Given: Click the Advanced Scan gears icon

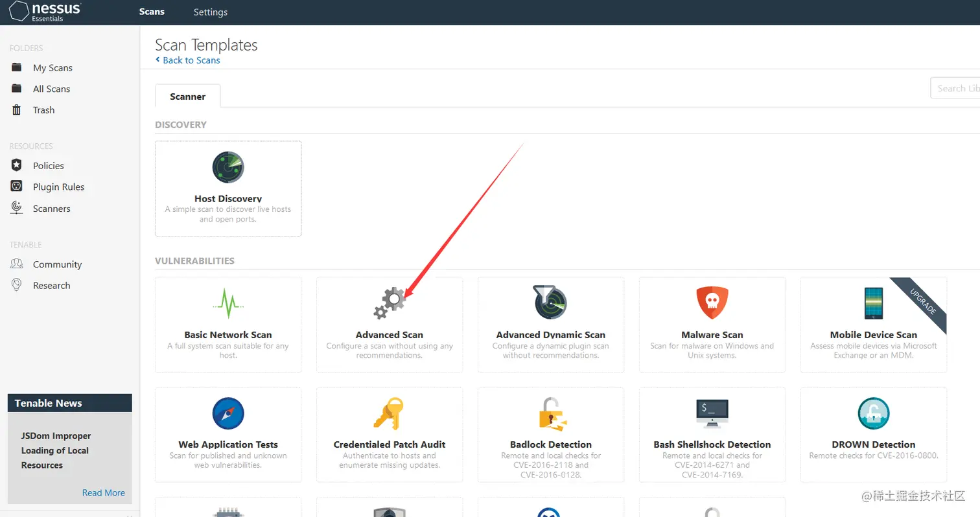Looking at the screenshot, I should [390, 303].
